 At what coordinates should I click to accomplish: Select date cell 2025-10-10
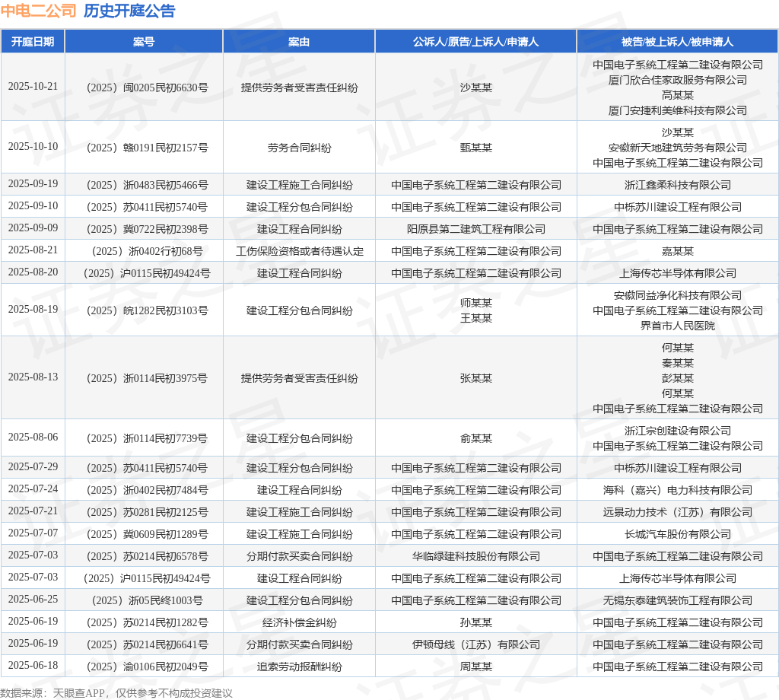(33, 147)
